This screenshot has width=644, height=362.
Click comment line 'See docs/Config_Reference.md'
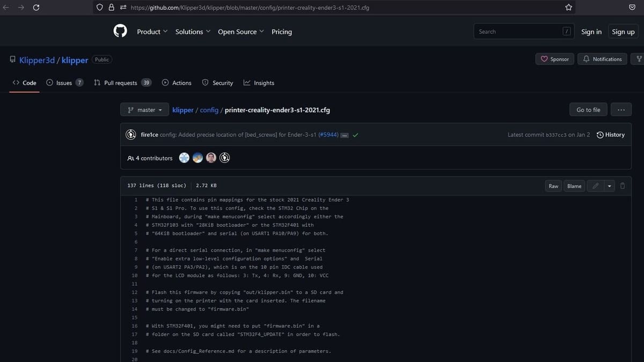(238, 351)
